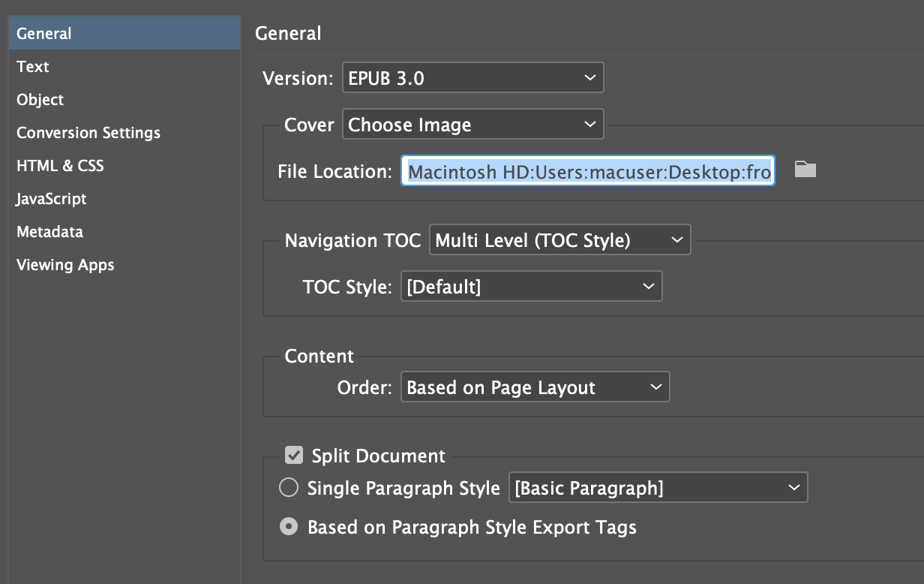
Task: Click the Split Document label text
Action: 379,456
